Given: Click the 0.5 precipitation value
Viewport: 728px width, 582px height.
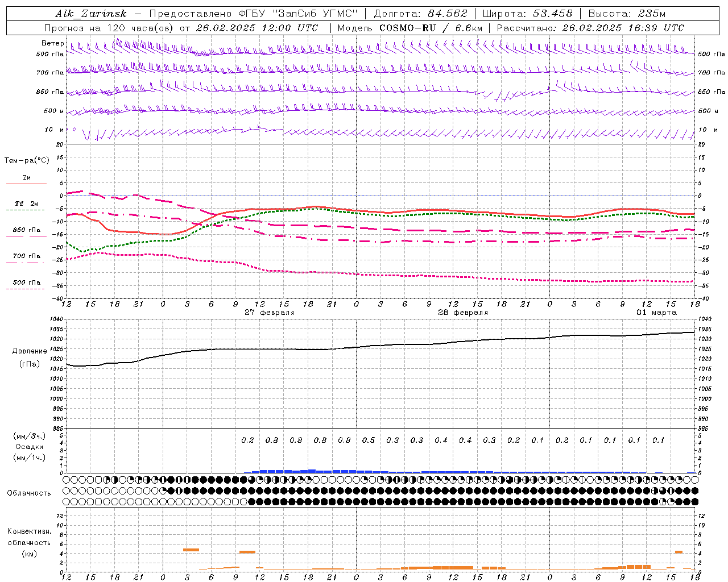Looking at the screenshot, I should [369, 440].
